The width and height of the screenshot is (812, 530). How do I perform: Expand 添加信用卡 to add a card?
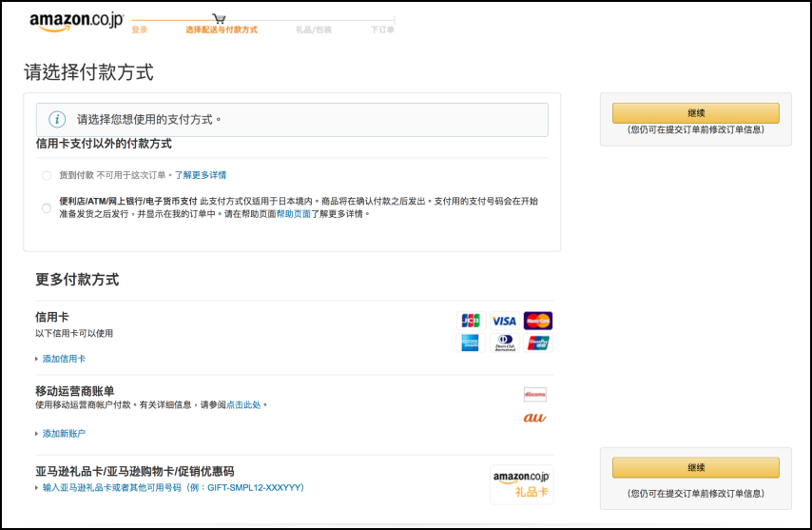point(63,359)
